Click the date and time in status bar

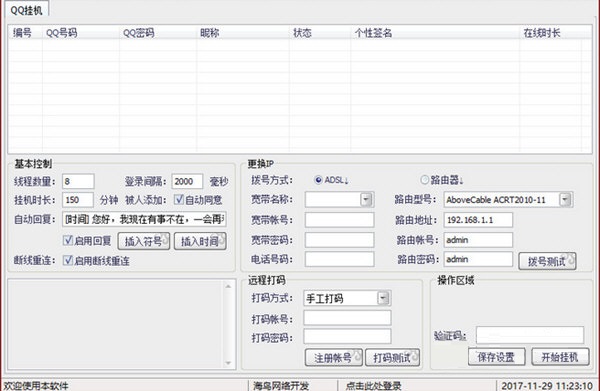click(x=547, y=386)
